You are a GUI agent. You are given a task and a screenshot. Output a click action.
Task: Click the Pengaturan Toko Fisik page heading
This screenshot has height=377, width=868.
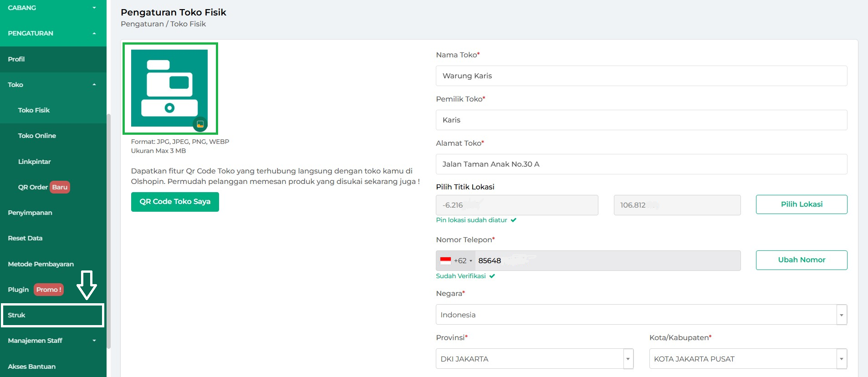174,12
